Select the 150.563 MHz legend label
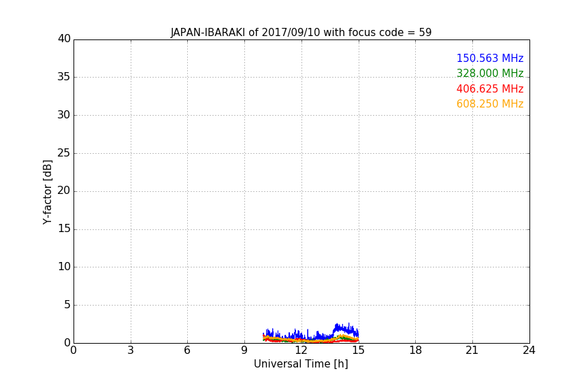This screenshot has width=588, height=392. (490, 58)
